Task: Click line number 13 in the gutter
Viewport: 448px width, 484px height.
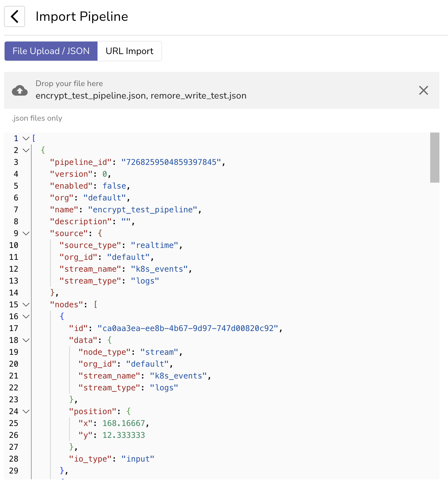Action: 14,281
